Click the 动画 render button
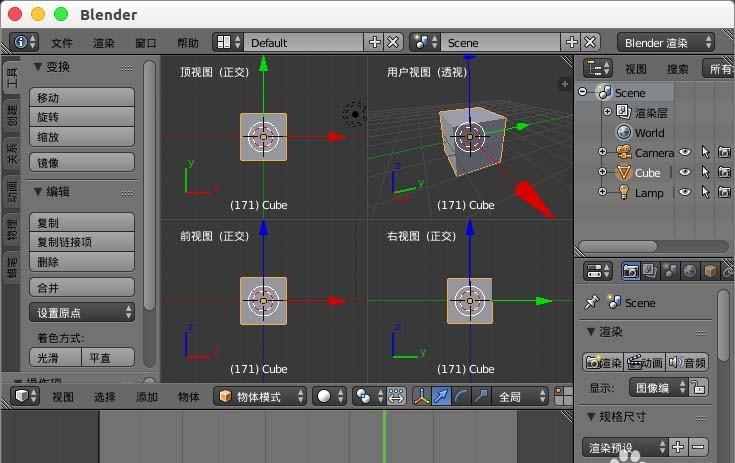735x463 pixels. tap(645, 362)
